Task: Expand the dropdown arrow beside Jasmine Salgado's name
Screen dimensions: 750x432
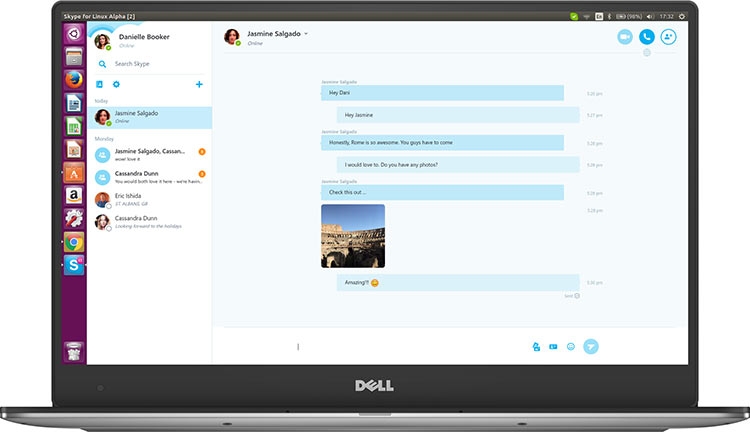Action: point(306,33)
